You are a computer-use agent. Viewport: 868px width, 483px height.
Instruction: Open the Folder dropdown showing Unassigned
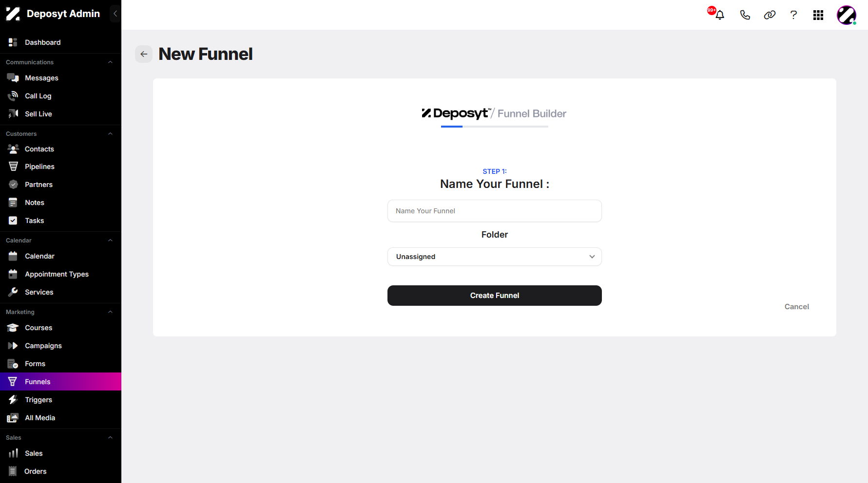click(495, 257)
